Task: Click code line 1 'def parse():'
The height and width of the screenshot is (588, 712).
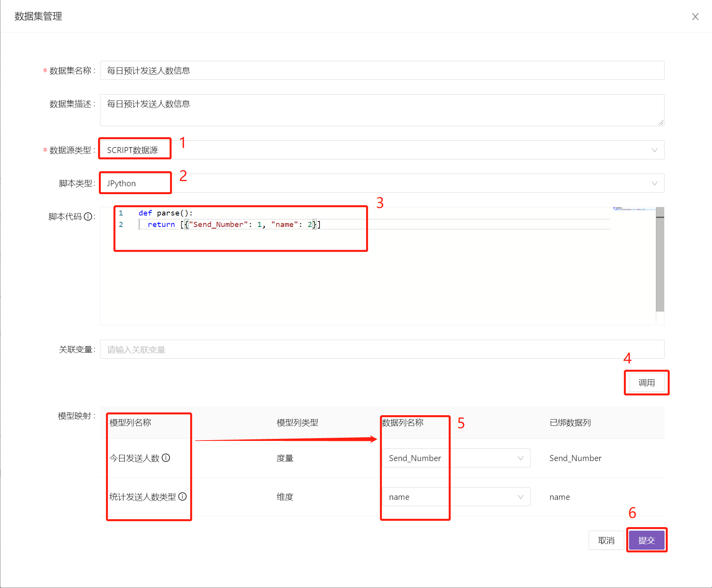Action: click(166, 213)
